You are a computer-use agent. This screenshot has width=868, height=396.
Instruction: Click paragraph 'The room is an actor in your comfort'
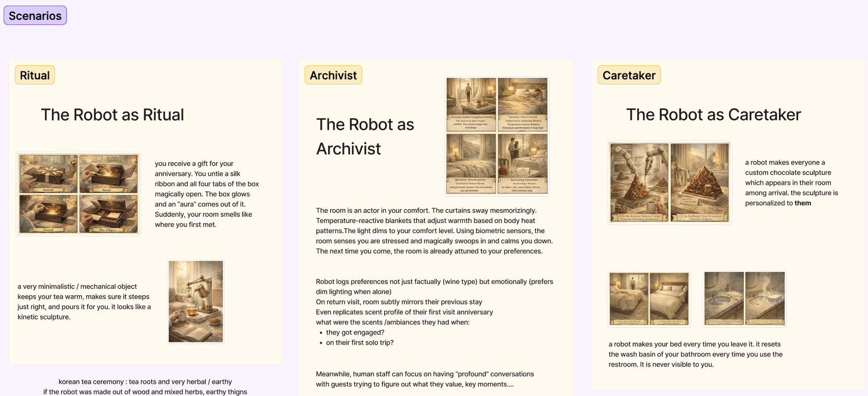click(435, 231)
